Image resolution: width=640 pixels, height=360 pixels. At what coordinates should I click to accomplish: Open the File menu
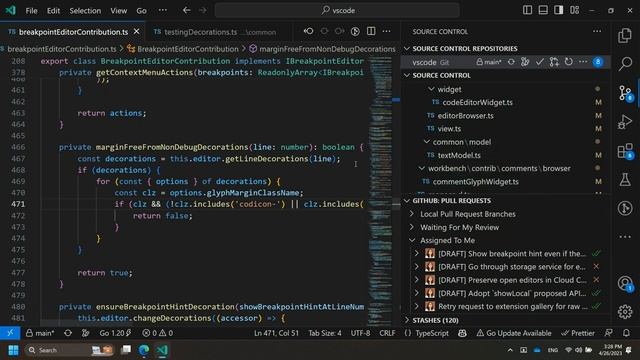(31, 11)
